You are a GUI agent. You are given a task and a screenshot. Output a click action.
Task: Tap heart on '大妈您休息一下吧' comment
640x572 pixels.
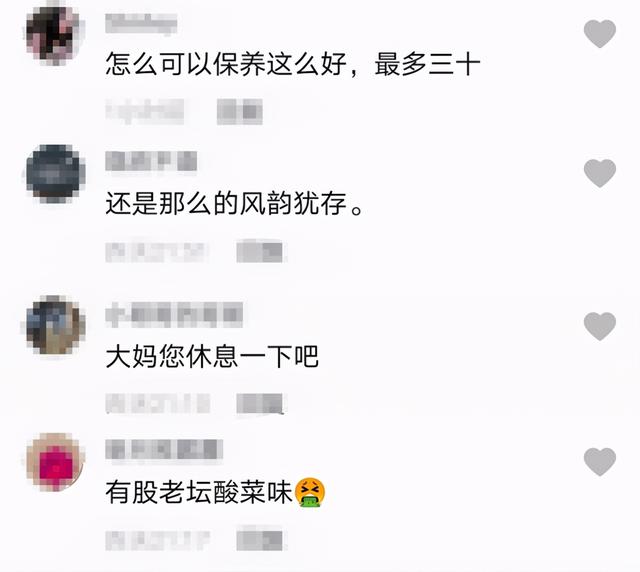pyautogui.click(x=600, y=326)
